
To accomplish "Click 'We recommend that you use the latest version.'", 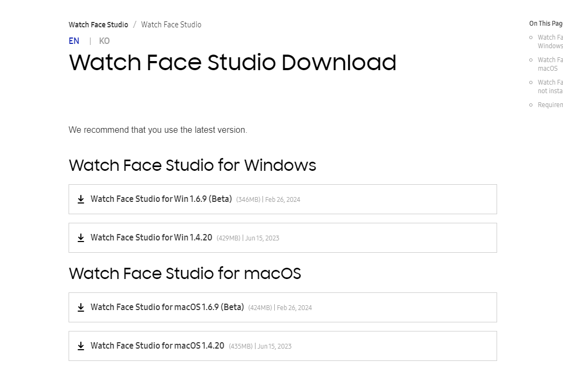I will [x=158, y=130].
